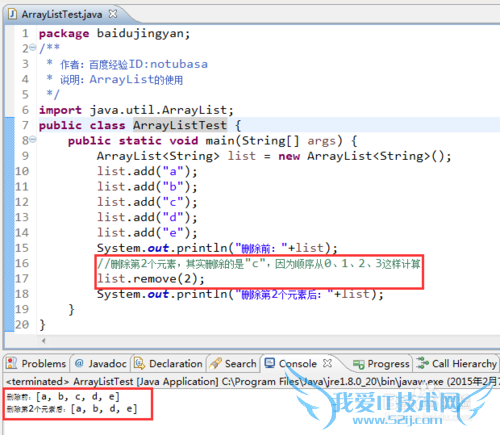
Task: Click the Java file icon on ArrayListTest.java tab
Action: 12,14
